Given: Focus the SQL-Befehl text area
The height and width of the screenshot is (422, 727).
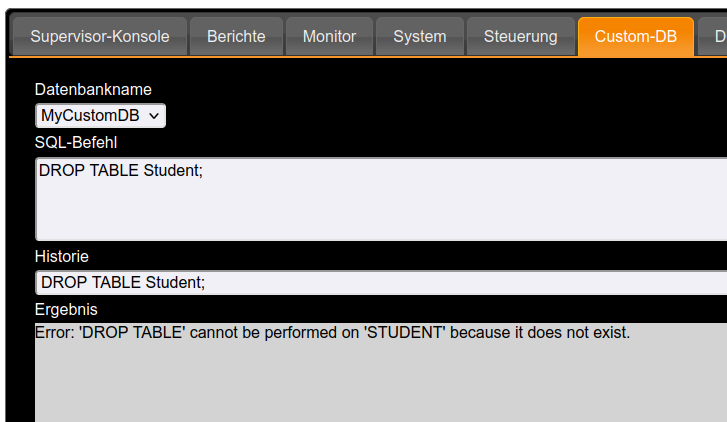Looking at the screenshot, I should click(x=381, y=199).
